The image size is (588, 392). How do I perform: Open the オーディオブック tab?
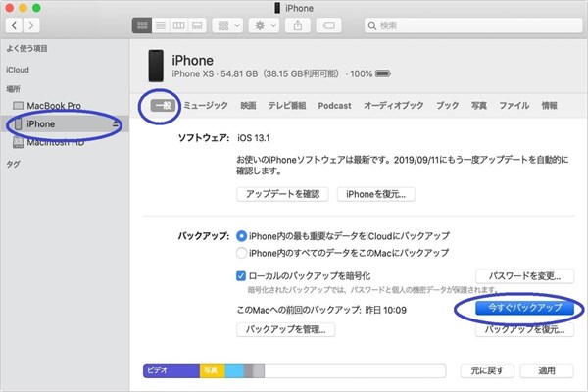tap(394, 106)
